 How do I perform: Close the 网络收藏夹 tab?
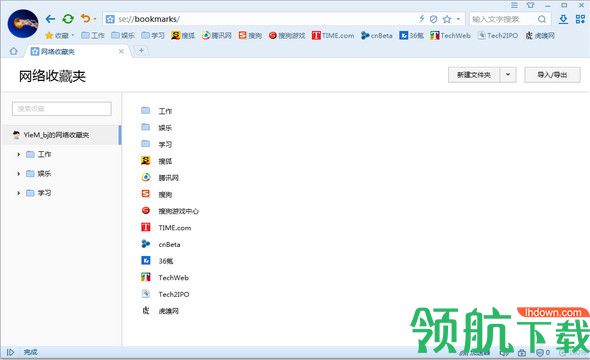pyautogui.click(x=121, y=52)
